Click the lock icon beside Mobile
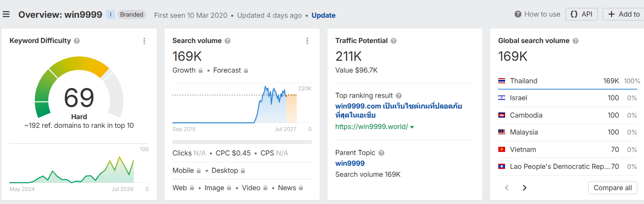644x204 pixels. (199, 170)
